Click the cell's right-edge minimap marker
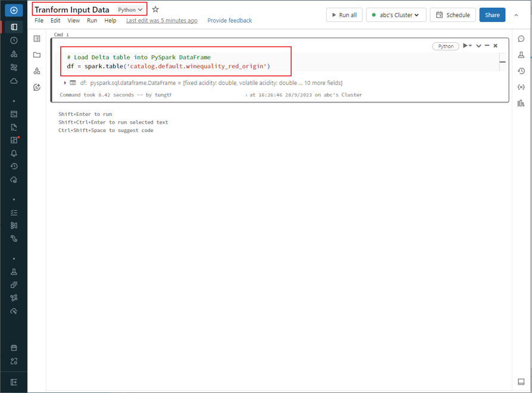Screen dimensions: 532x393 [x=502, y=62]
